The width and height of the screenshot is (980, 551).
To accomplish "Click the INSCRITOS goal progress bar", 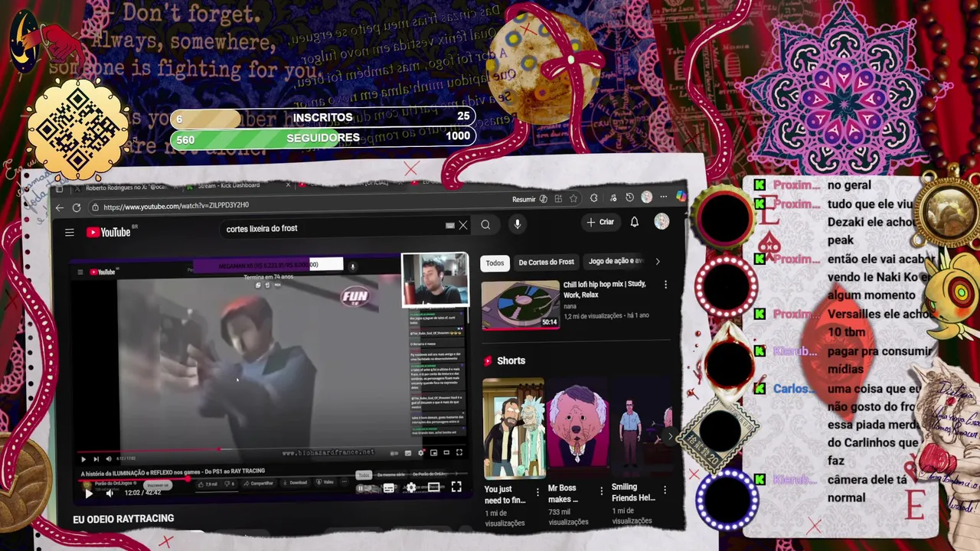I will [x=323, y=117].
